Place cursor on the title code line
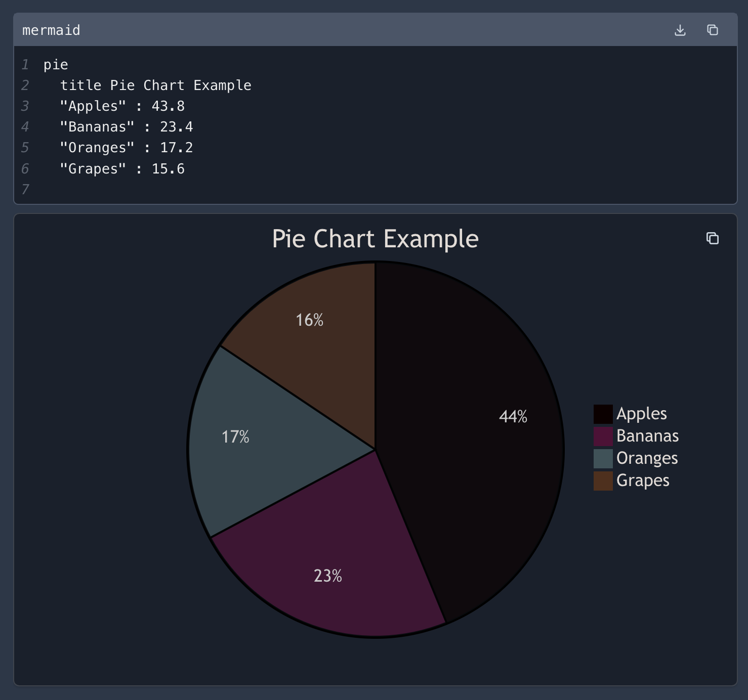The height and width of the screenshot is (700, 748). click(155, 85)
